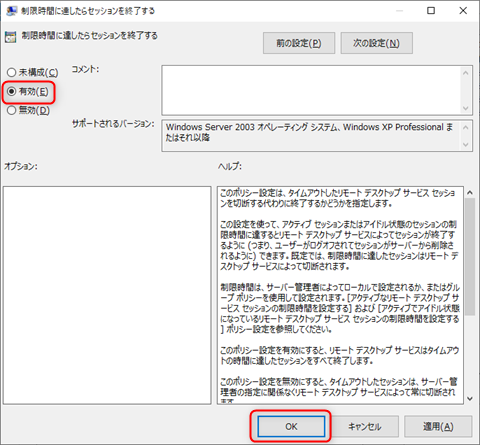The width and height of the screenshot is (480, 445).
Task: Go to 次の設定 next setting
Action: coord(376,43)
